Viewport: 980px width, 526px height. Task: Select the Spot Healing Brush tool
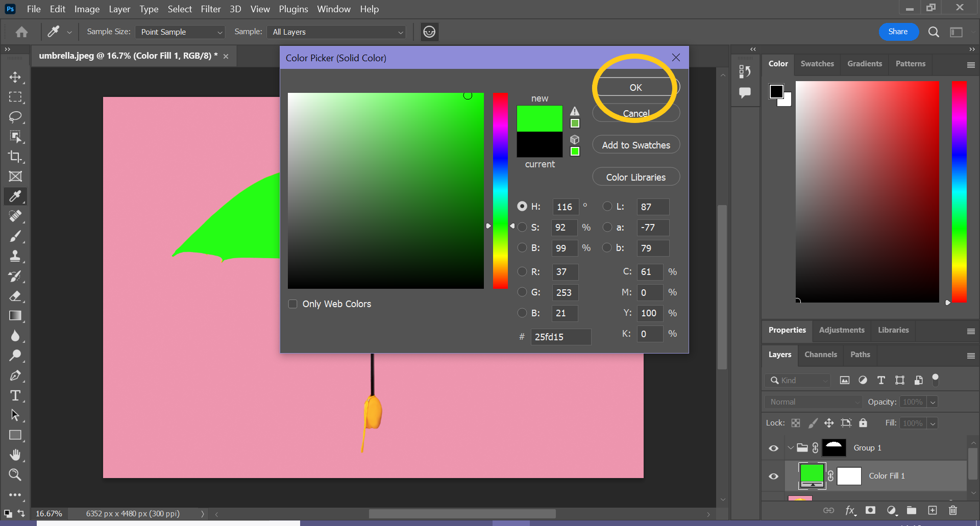(x=15, y=216)
